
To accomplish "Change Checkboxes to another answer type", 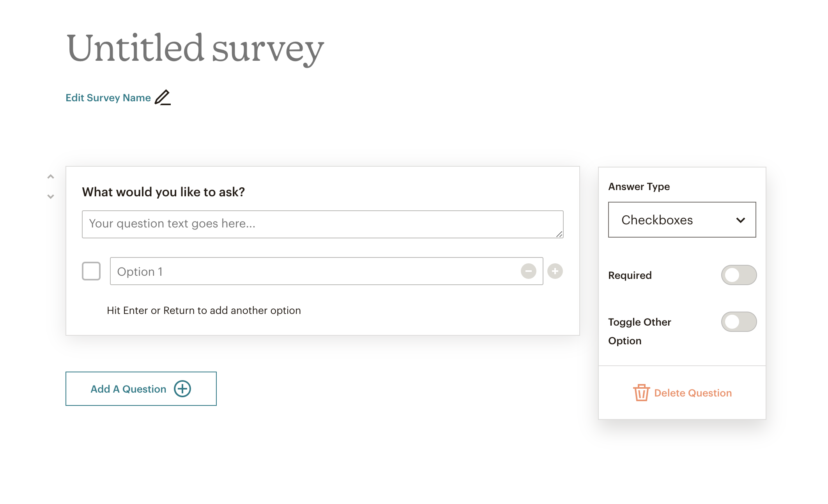I will (x=681, y=220).
